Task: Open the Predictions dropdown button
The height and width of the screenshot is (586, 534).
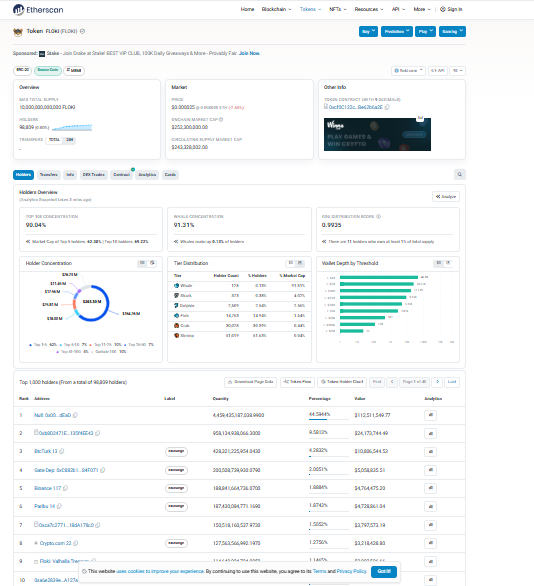Action: [x=397, y=31]
